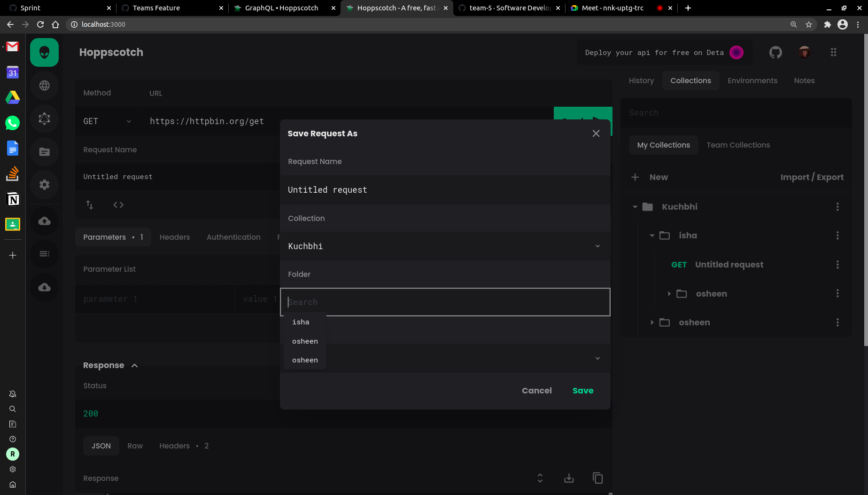
Task: Collapse the Kuchbhi collection tree
Action: [x=635, y=207]
